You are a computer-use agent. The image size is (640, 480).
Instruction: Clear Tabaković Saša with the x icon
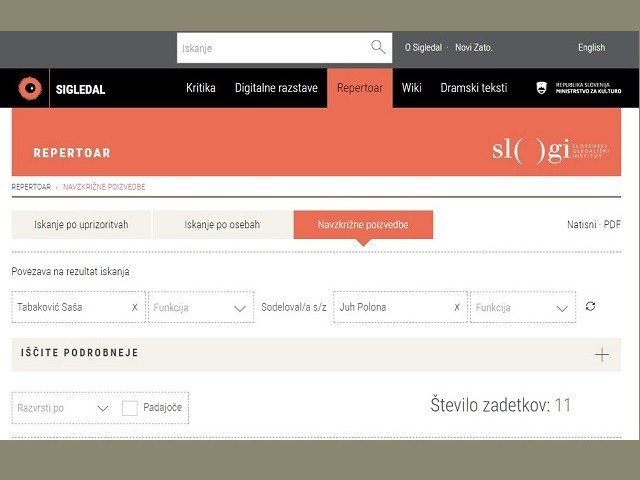[x=135, y=307]
